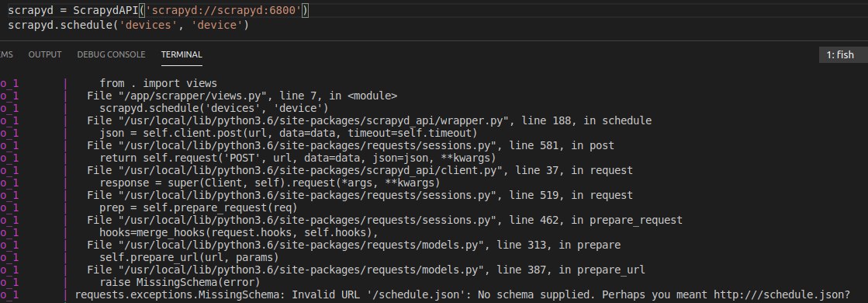Viewport: 868px width, 303px height.
Task: Click the 'hooks=merge_hooks(request.hooks, self.hooks),' line
Action: [x=239, y=232]
